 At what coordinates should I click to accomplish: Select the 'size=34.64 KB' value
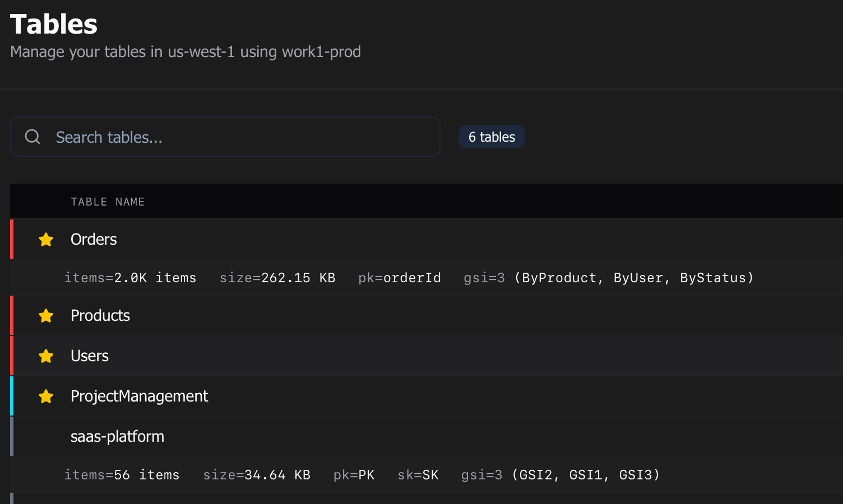click(x=257, y=475)
